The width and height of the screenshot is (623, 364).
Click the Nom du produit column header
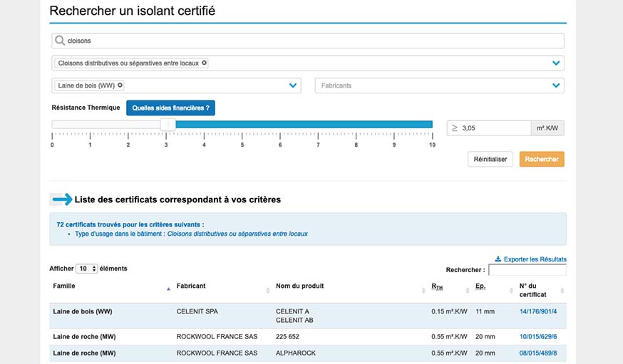tap(299, 286)
